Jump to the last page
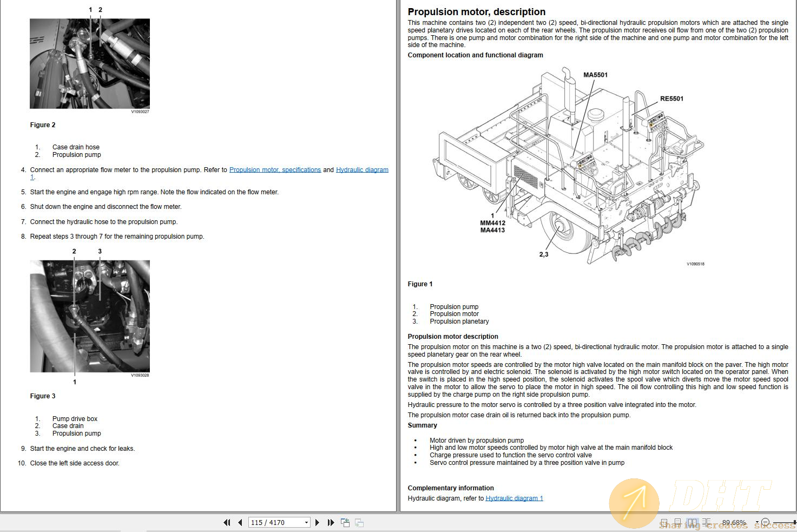 (331, 522)
